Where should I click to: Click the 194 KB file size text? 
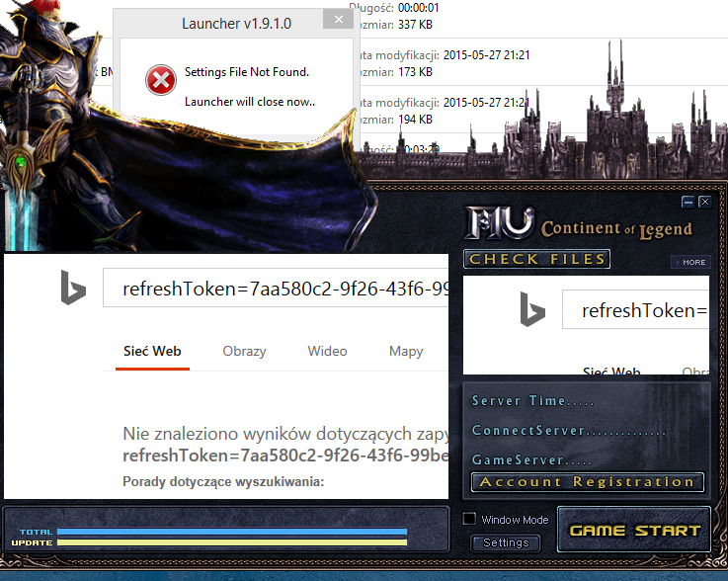coord(415,120)
